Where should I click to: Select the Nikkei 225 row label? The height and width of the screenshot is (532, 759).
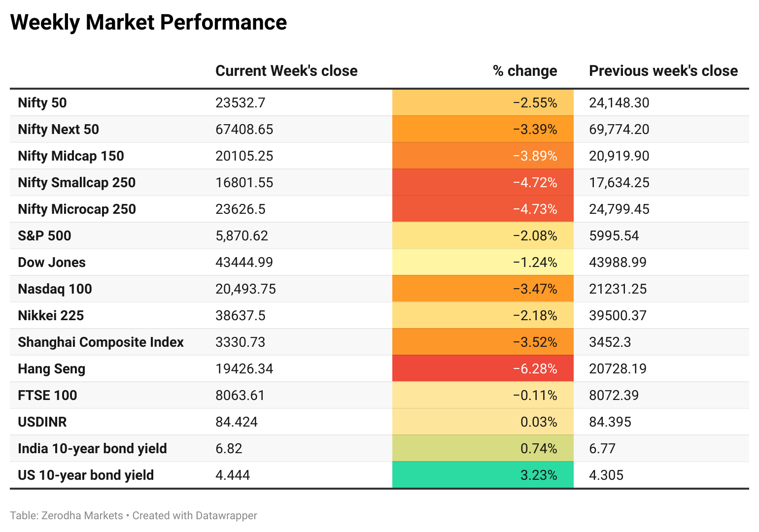(51, 315)
